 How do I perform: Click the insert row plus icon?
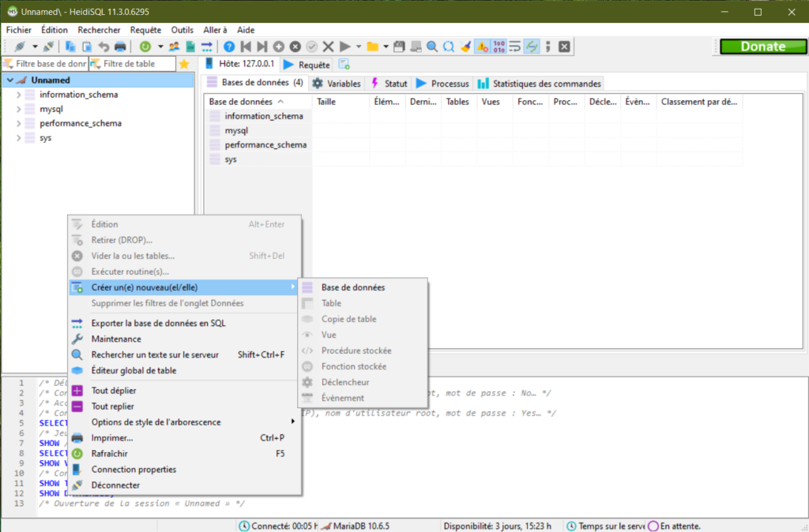(279, 47)
